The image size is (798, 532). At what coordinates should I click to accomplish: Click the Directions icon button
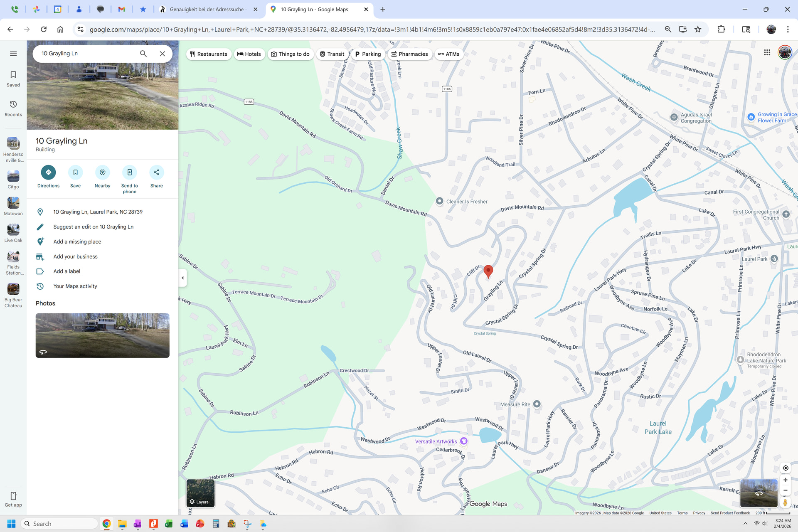click(x=48, y=172)
